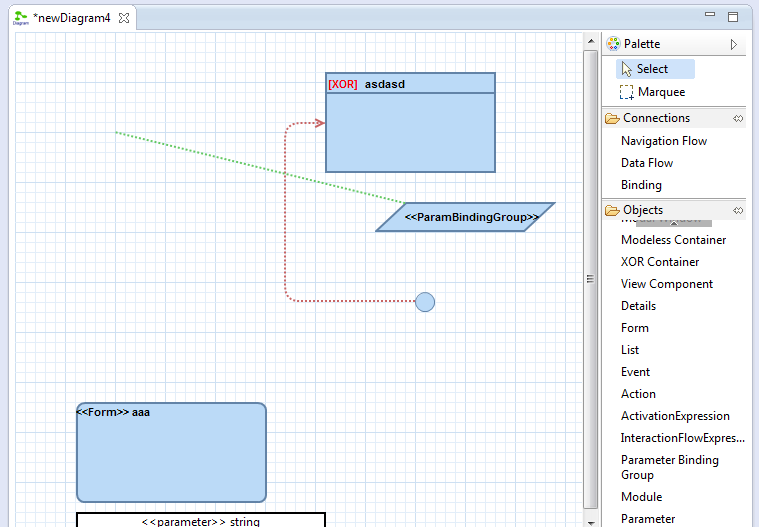Select the Details palette entry
The height and width of the screenshot is (527, 759).
pyautogui.click(x=638, y=306)
